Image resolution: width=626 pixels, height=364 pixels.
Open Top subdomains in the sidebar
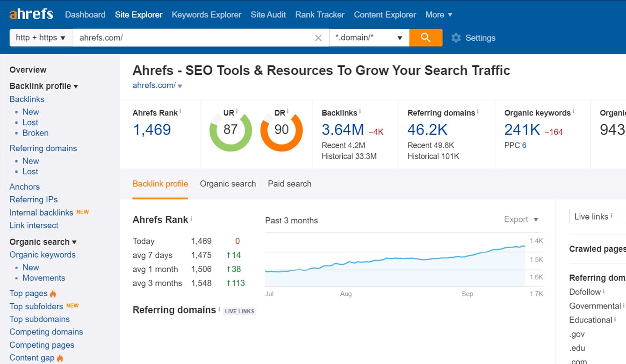coord(40,319)
